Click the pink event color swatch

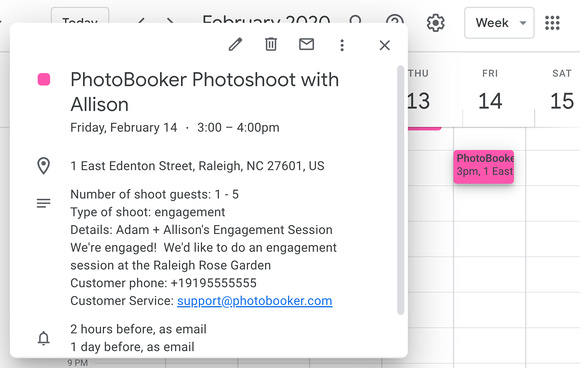44,80
